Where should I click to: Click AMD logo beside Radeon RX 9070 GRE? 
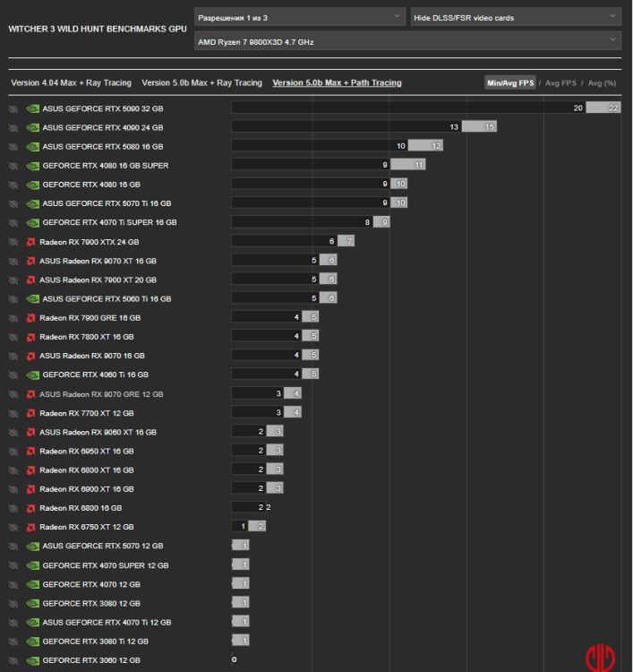30,394
